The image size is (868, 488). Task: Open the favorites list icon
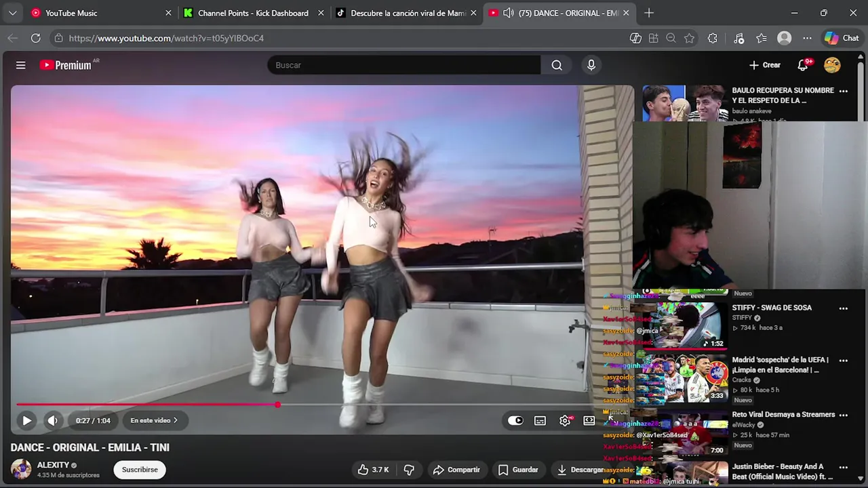[762, 38]
